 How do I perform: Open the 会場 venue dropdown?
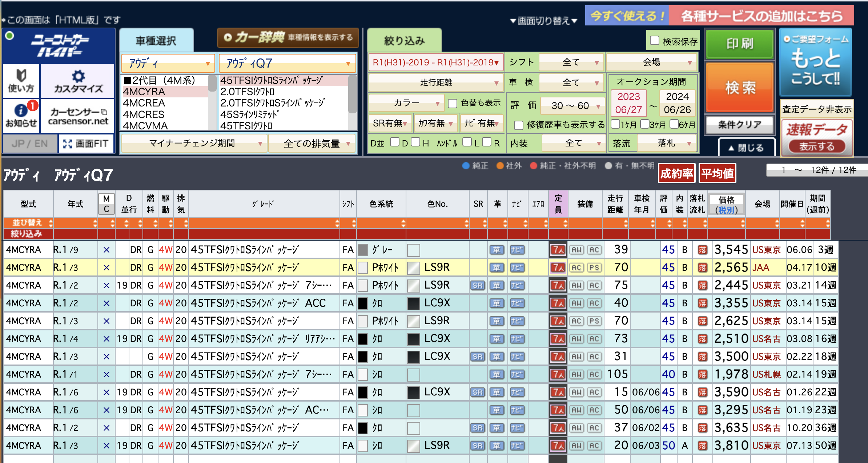[x=651, y=63]
